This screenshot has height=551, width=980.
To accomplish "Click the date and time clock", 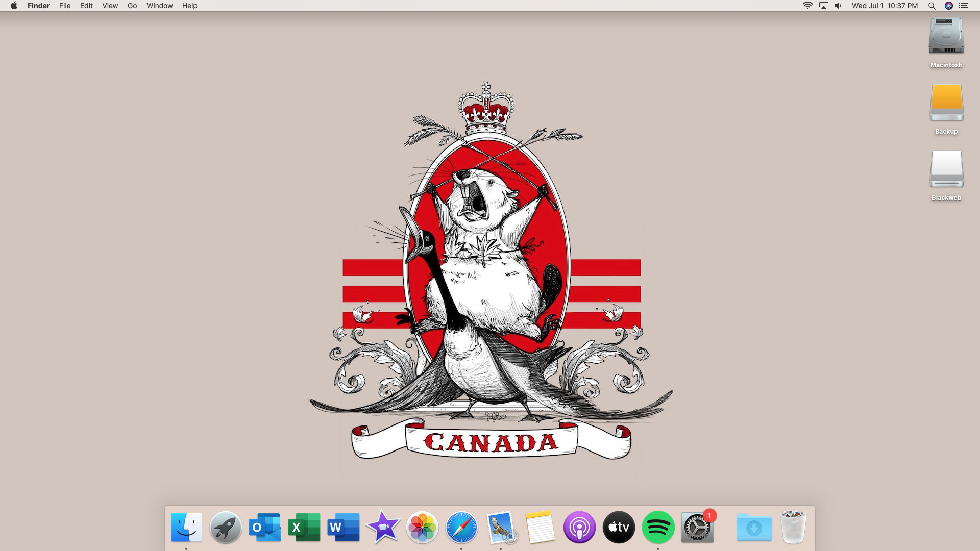I will point(885,6).
